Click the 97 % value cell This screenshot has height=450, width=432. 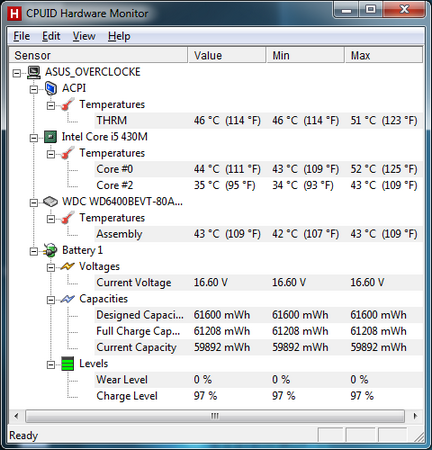point(205,396)
